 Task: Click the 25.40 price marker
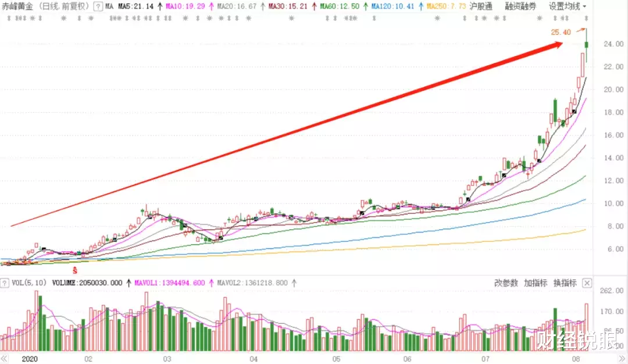560,33
